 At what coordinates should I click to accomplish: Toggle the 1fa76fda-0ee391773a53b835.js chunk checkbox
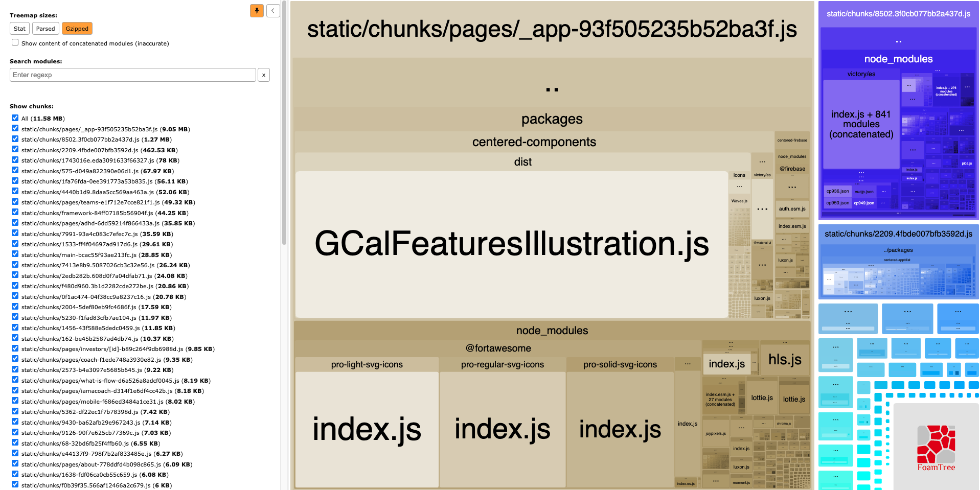(x=15, y=181)
